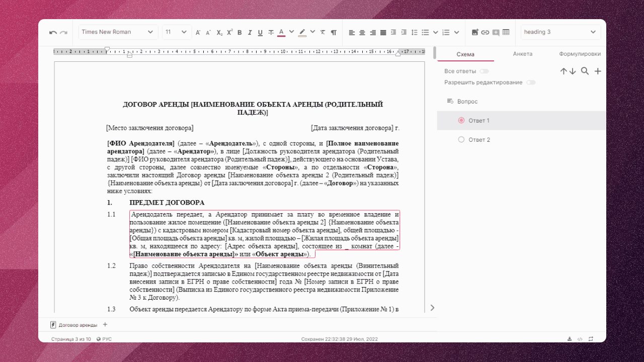Redo the last action
Viewport: 644px width, 362px height.
[63, 32]
